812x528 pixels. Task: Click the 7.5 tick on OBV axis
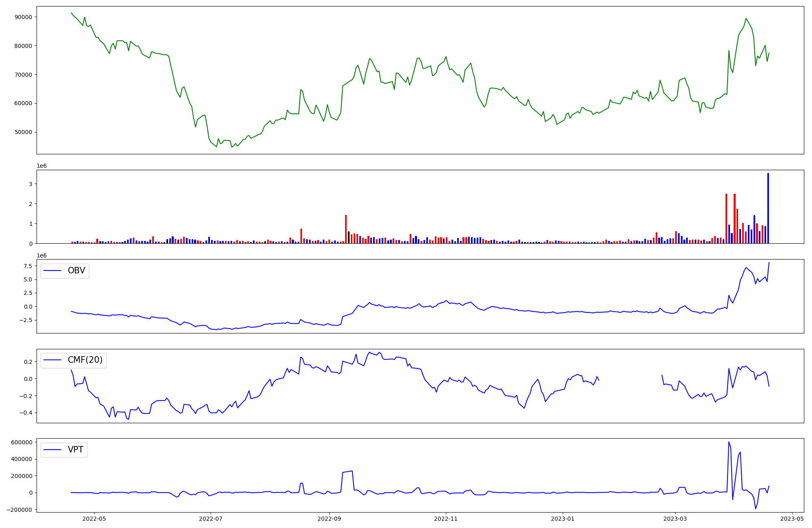coord(28,266)
